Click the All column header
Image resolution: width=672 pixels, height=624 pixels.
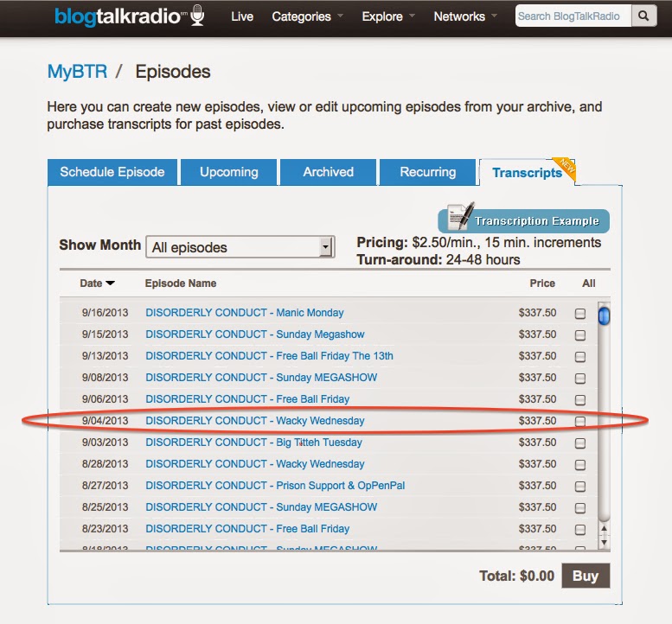pos(588,283)
